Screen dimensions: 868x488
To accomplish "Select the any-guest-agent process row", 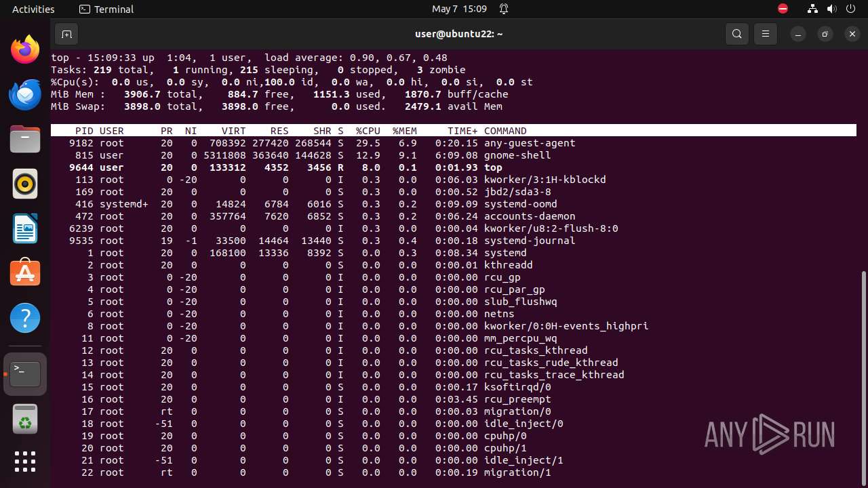I will tap(454, 143).
